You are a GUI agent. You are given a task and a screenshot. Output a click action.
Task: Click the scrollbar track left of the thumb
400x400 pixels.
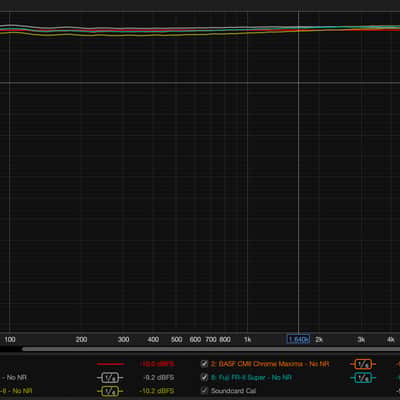[11, 349]
